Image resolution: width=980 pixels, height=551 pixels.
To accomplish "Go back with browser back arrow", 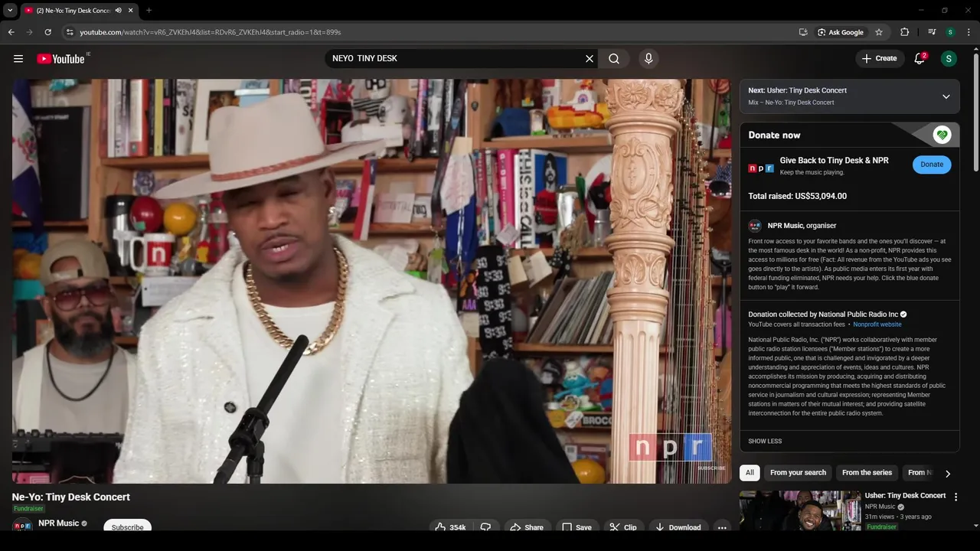I will (x=11, y=32).
